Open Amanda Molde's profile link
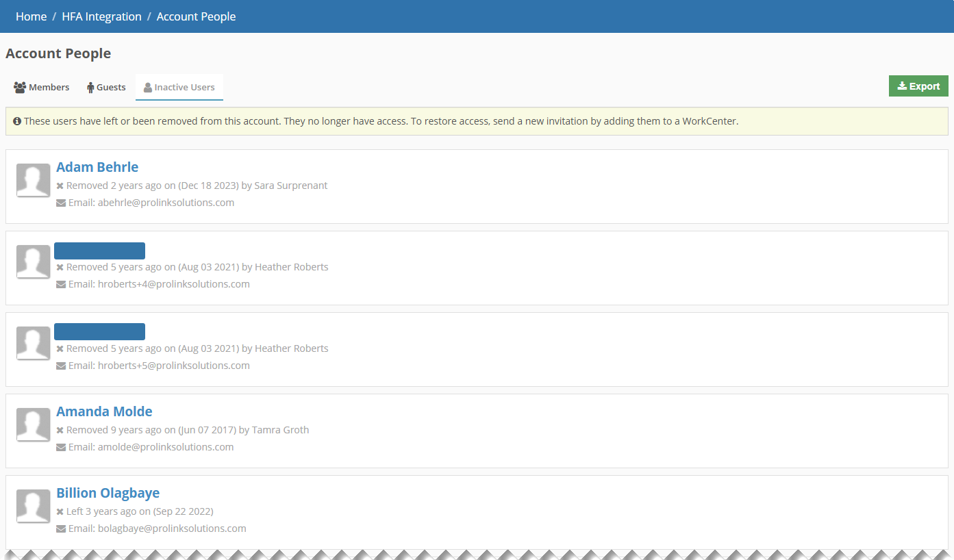 coord(104,411)
